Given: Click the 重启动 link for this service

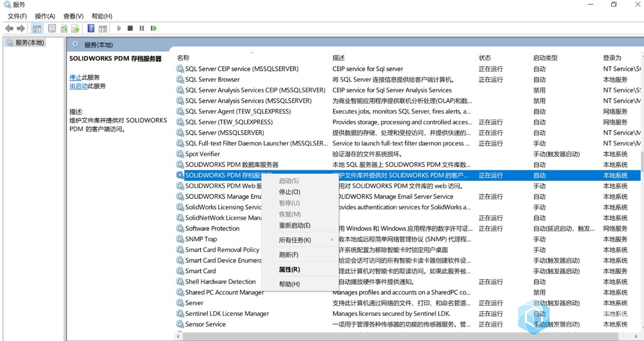Looking at the screenshot, I should pos(78,86).
